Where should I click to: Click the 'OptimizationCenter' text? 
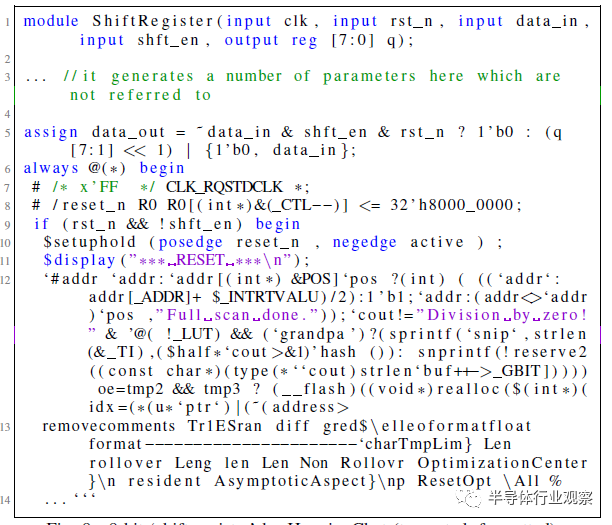[x=502, y=463]
